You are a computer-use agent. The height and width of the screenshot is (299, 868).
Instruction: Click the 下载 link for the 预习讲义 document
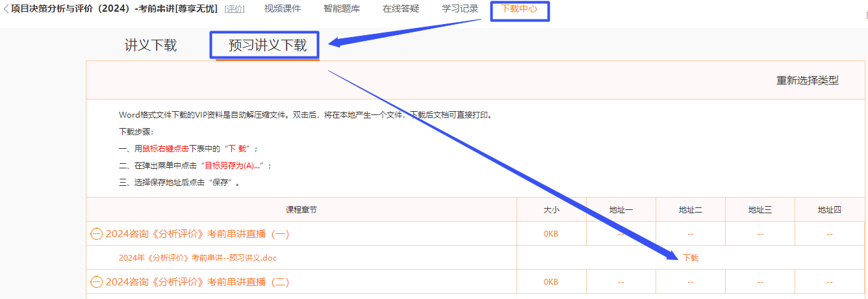point(691,257)
